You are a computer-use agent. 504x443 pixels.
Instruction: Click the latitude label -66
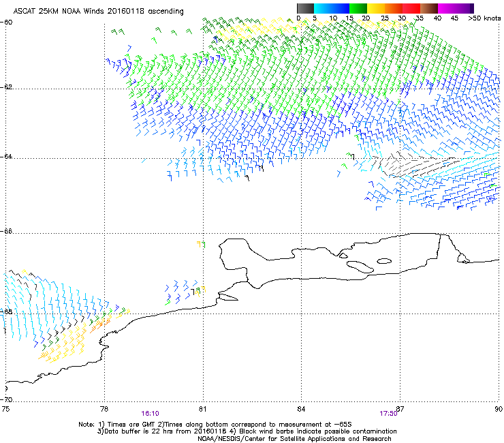(7, 231)
